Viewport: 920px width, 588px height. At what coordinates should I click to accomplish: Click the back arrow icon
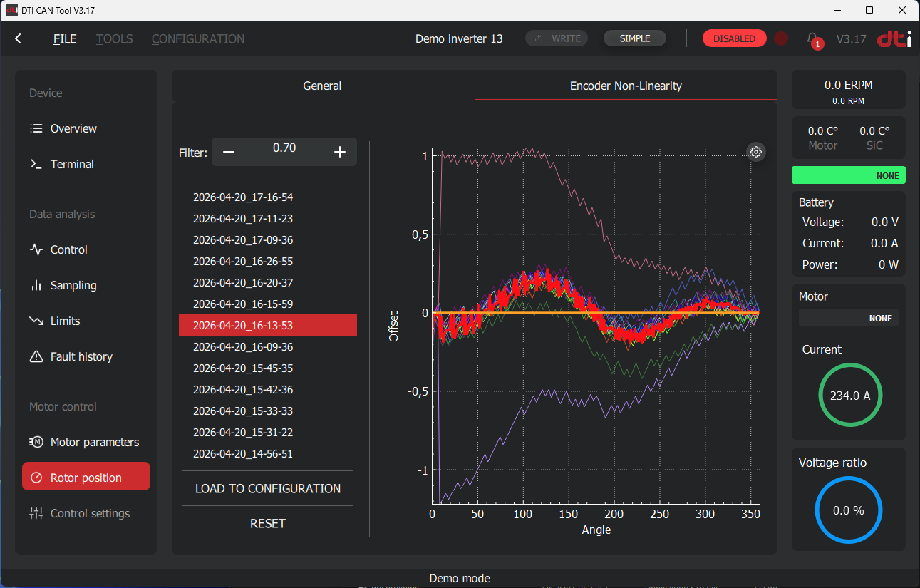(19, 39)
